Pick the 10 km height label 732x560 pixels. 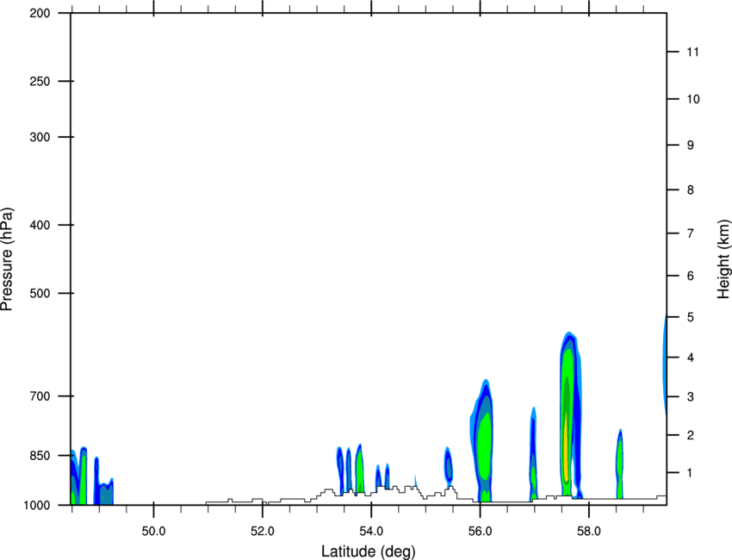693,99
